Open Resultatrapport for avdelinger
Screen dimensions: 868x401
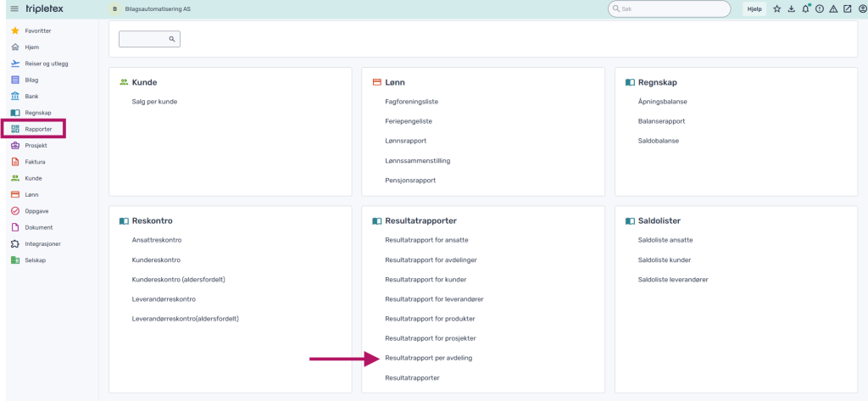(x=431, y=259)
